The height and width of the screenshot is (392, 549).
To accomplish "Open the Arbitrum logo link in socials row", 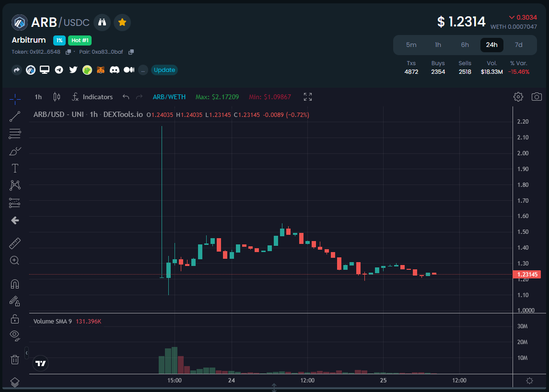I will coord(31,70).
